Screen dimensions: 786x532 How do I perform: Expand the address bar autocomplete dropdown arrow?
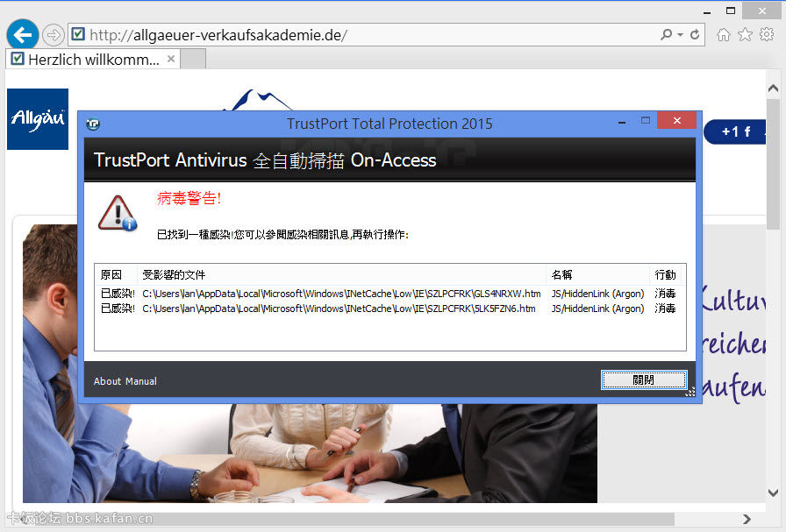tap(680, 35)
